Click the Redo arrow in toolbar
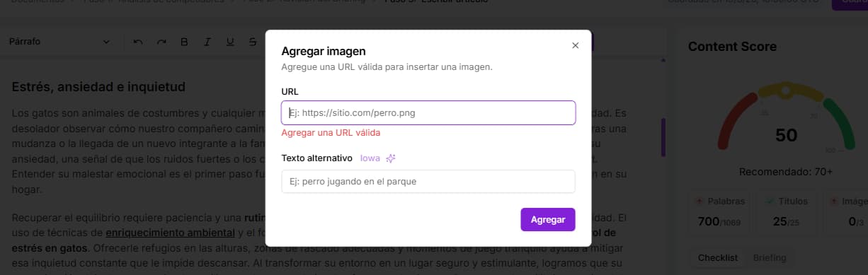The image size is (868, 275). tap(161, 42)
